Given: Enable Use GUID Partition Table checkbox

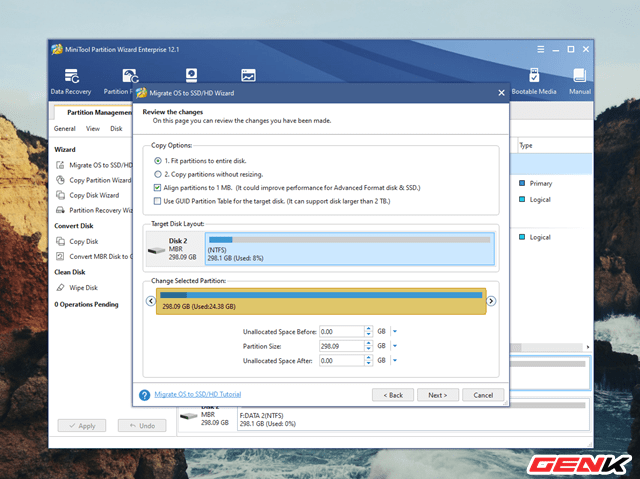Looking at the screenshot, I should coord(157,201).
